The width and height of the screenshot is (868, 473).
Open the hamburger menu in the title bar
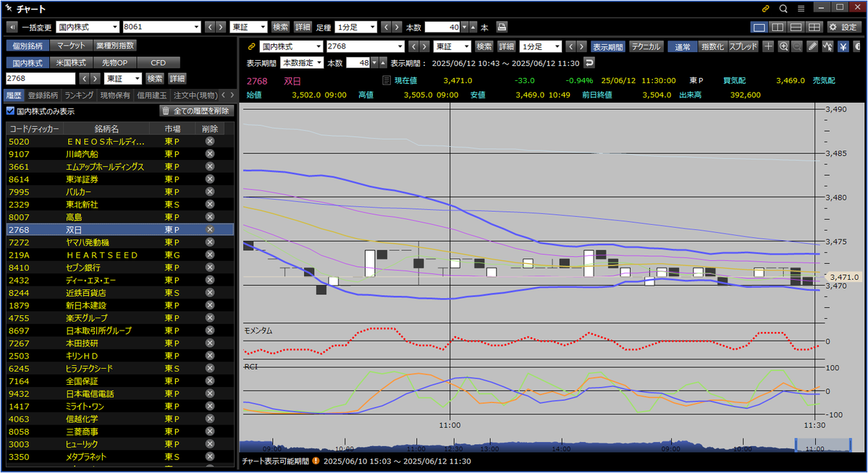[x=801, y=8]
